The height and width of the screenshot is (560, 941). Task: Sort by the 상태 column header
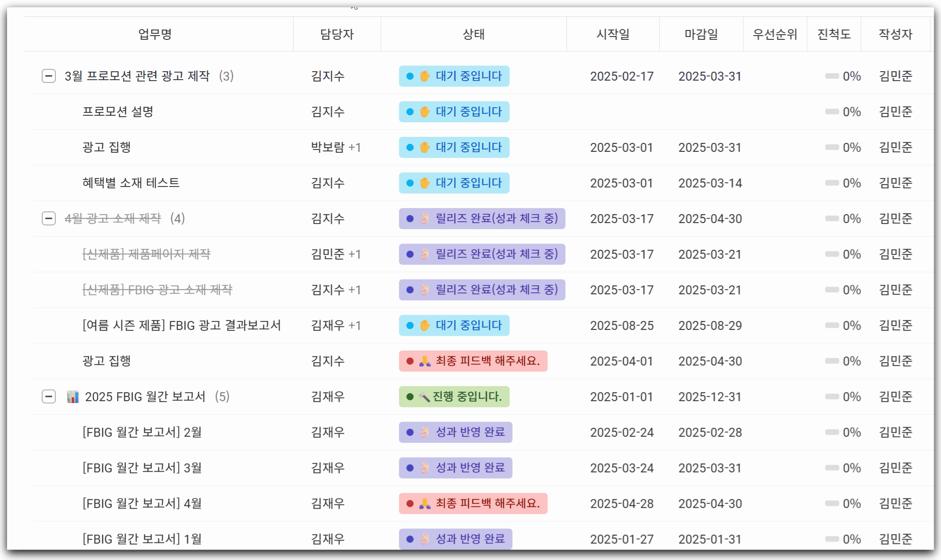click(474, 34)
